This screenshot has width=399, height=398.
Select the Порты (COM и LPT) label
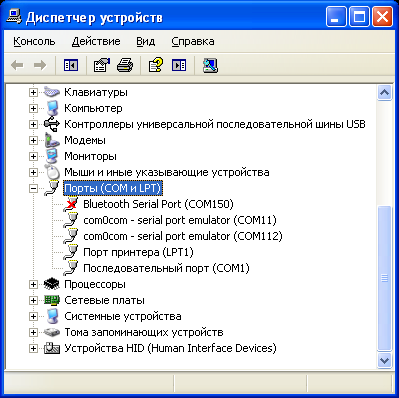[x=113, y=188]
